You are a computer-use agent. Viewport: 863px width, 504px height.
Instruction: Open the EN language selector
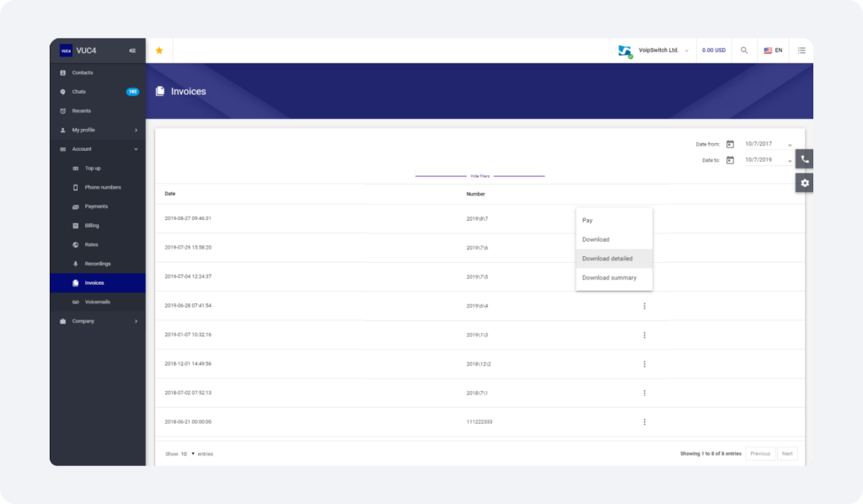(x=773, y=50)
